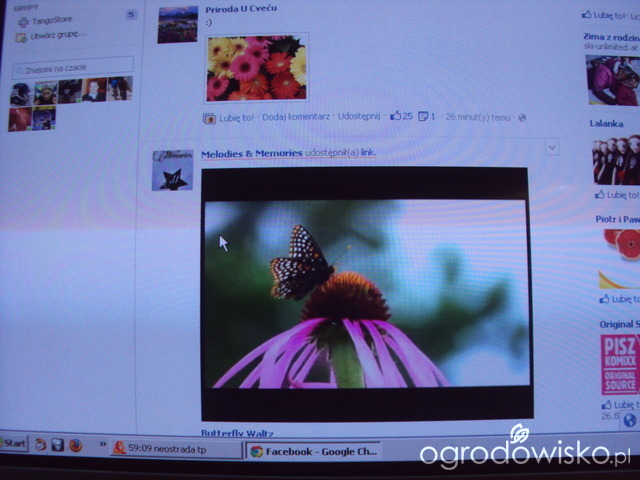This screenshot has width=640, height=480.
Task: Open the Original S ad title
Action: pos(619,324)
